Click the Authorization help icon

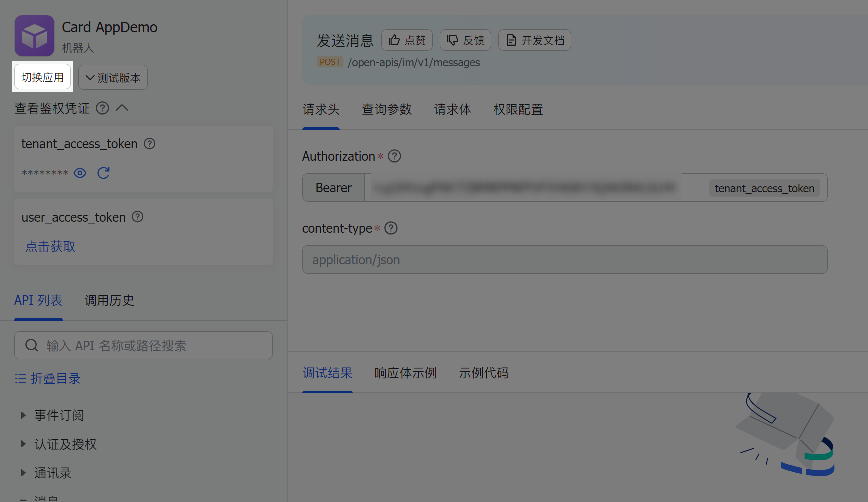[394, 156]
